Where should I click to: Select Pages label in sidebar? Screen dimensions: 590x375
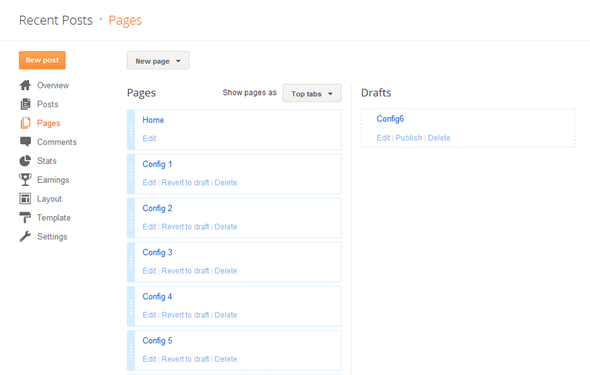pos(49,123)
